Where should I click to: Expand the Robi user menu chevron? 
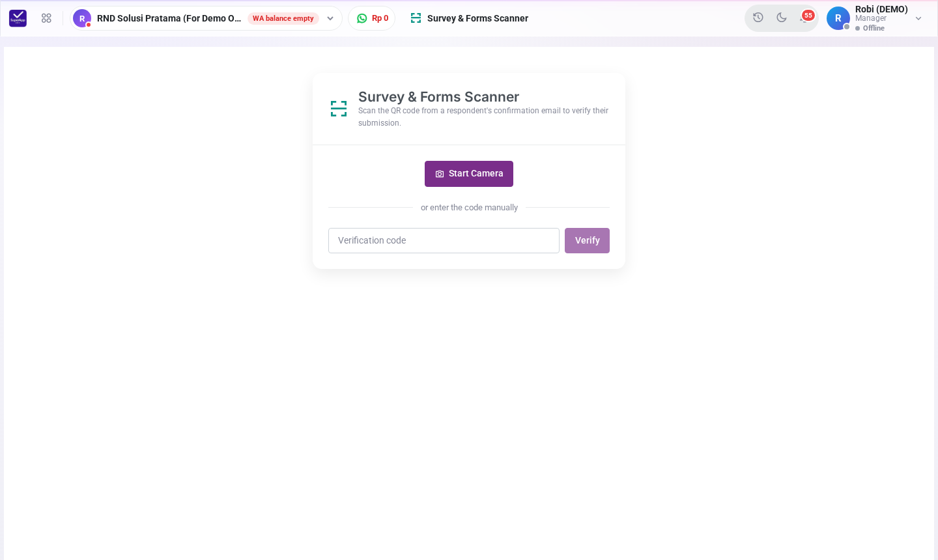pos(918,18)
